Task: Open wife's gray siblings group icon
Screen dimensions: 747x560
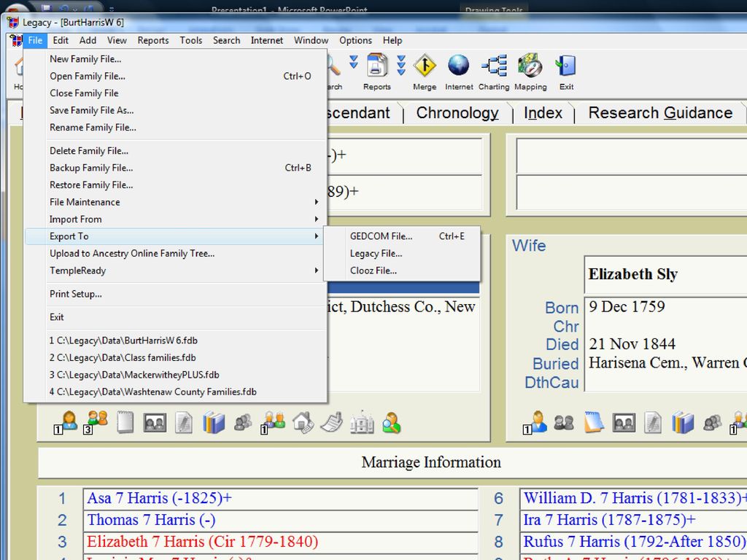Action: click(x=712, y=423)
